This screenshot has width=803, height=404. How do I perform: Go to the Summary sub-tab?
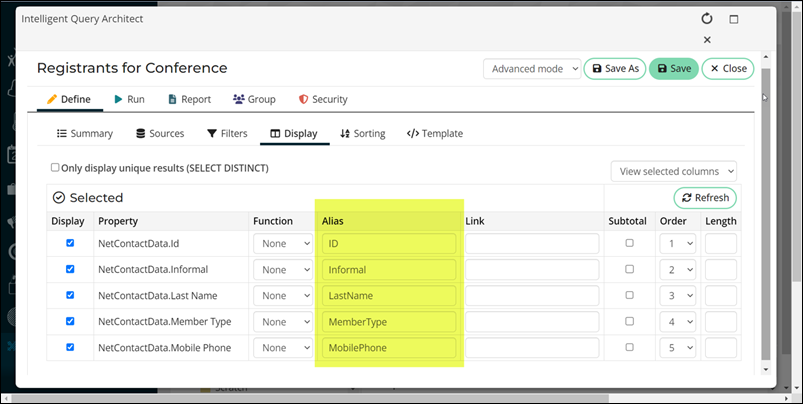pyautogui.click(x=84, y=133)
